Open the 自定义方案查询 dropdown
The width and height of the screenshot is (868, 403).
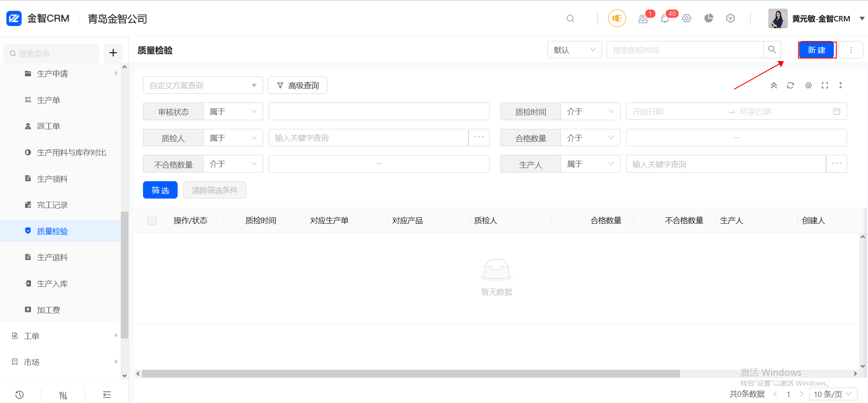tap(203, 86)
